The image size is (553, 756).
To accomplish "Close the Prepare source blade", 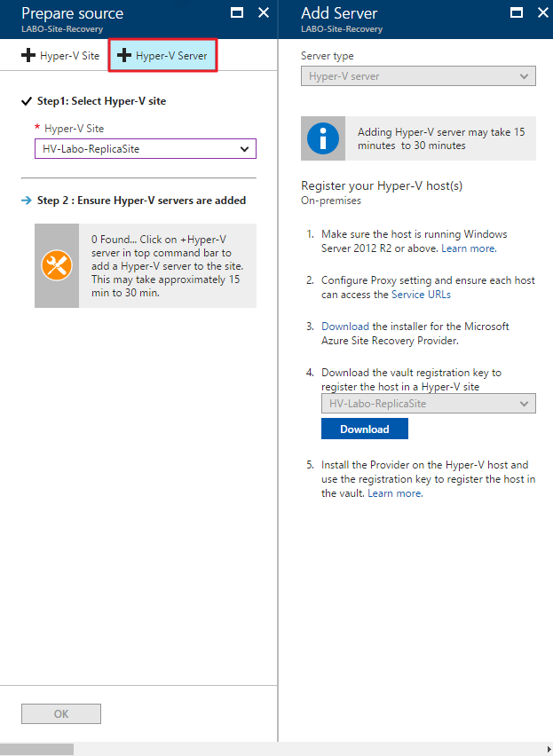I will point(264,12).
